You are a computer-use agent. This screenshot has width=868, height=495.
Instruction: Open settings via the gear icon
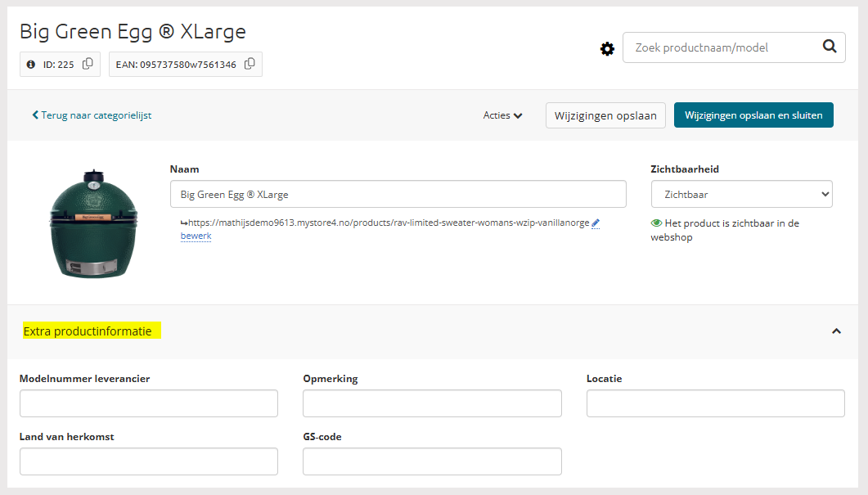click(607, 49)
